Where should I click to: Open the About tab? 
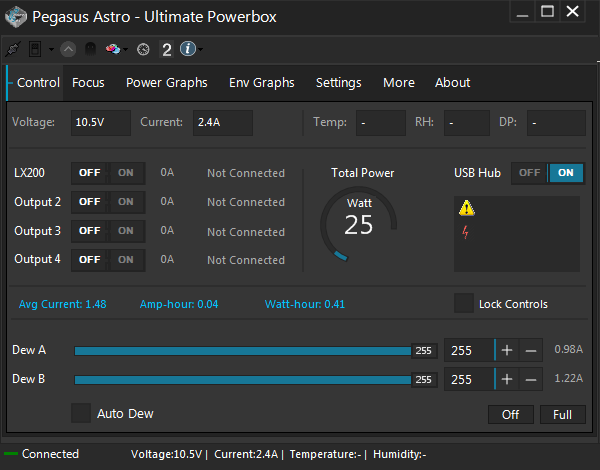pyautogui.click(x=453, y=83)
